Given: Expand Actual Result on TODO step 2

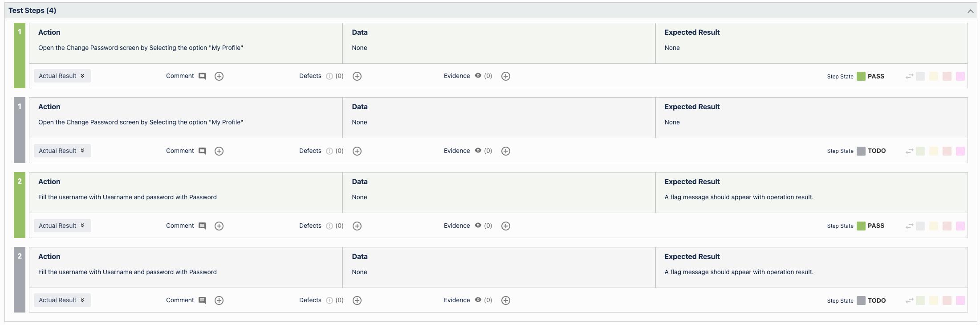Looking at the screenshot, I should click(62, 300).
